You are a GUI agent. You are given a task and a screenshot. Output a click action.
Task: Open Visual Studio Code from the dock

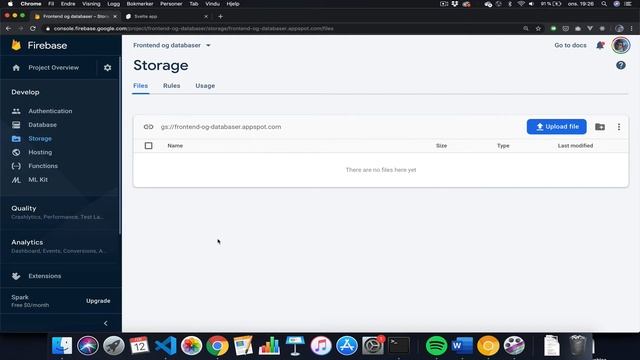[x=166, y=346]
